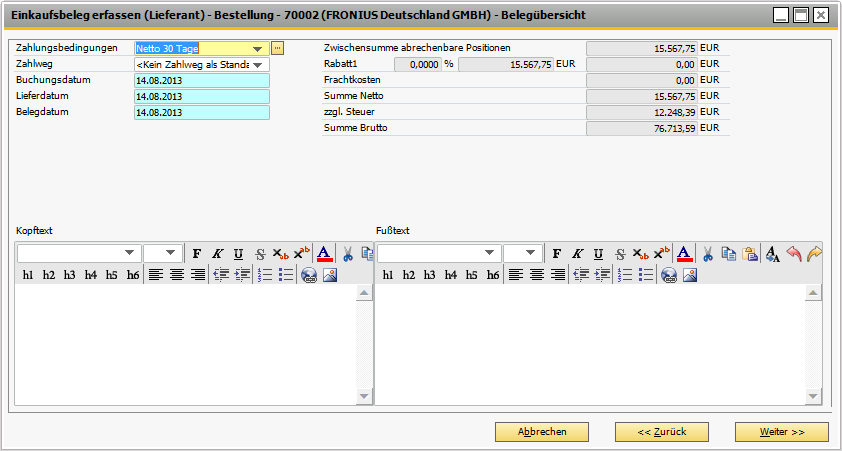Apply h1 heading in Kopftext editor

[x=28, y=275]
